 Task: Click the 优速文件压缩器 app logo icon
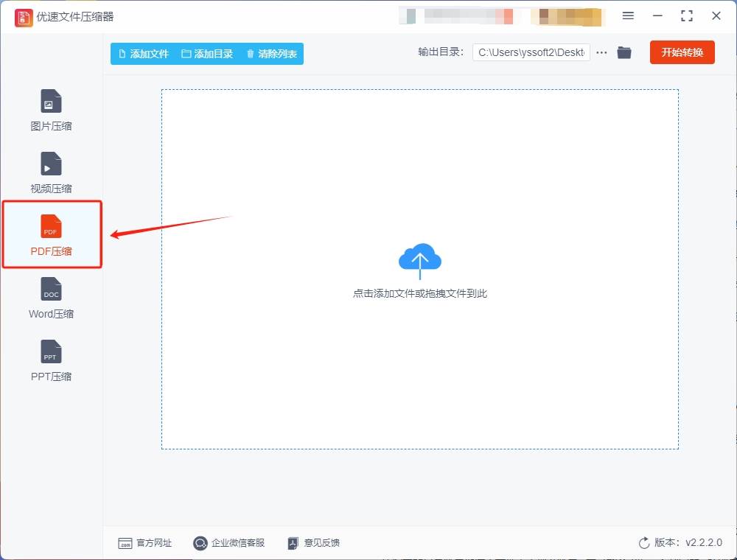tap(24, 18)
